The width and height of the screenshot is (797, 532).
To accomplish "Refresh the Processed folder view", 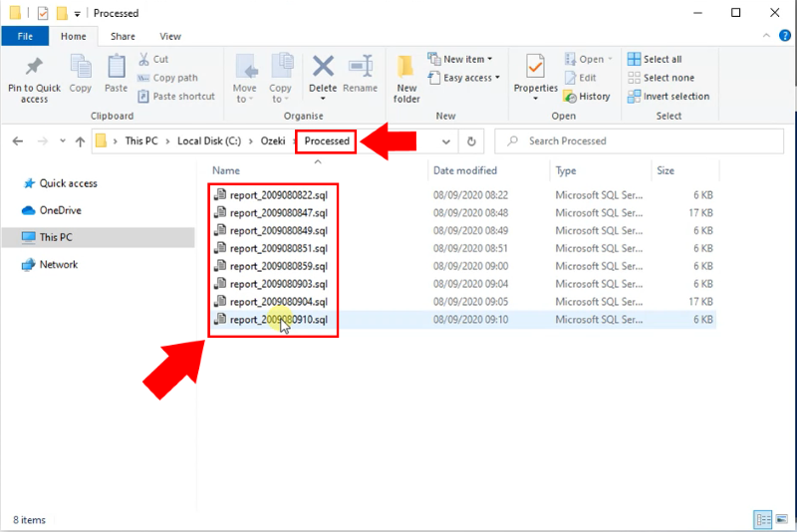I will 471,141.
